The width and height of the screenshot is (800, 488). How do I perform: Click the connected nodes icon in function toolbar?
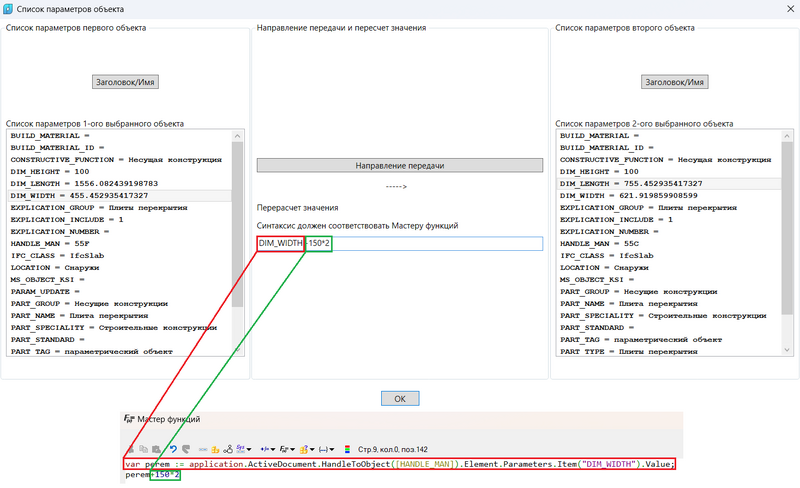228,449
